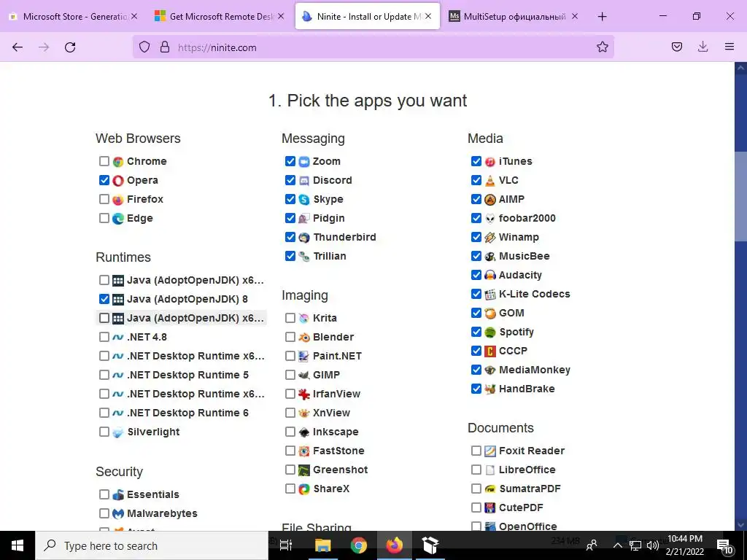The width and height of the screenshot is (747, 560).
Task: Open the notification center icon
Action: [x=724, y=545]
